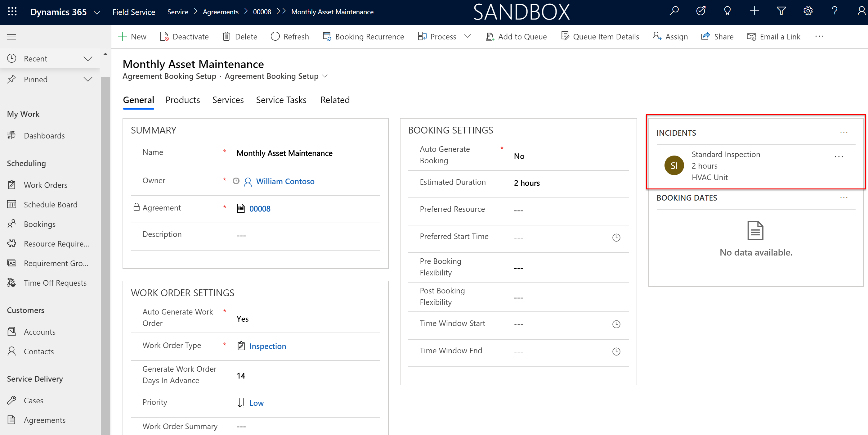Viewport: 868px width, 435px height.
Task: Open the William Contoso owner link
Action: coord(285,181)
